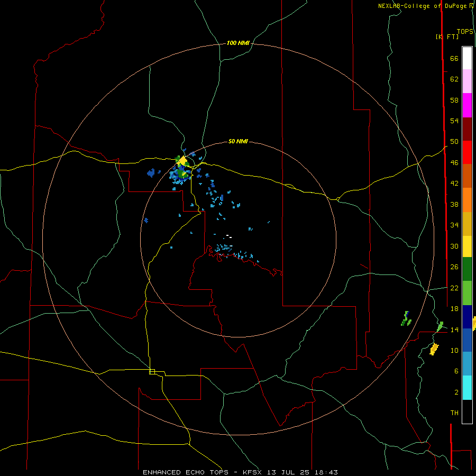Click the bright orange legend swatch
Image resolution: width=476 pixels, height=476 pixels.
click(467, 200)
